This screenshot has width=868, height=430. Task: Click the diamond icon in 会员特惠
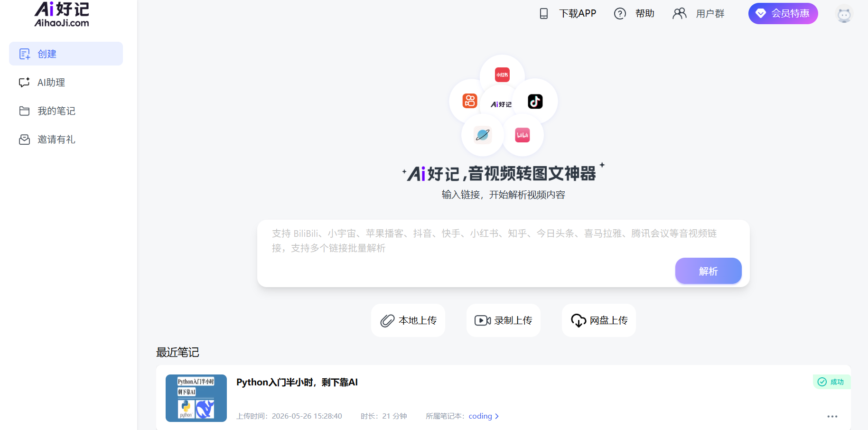point(761,13)
